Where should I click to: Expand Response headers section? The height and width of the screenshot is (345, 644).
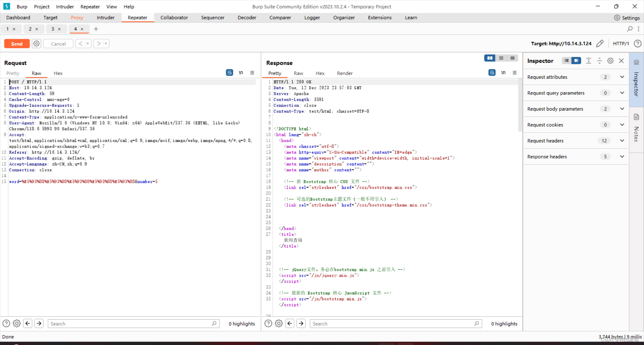[x=576, y=157]
